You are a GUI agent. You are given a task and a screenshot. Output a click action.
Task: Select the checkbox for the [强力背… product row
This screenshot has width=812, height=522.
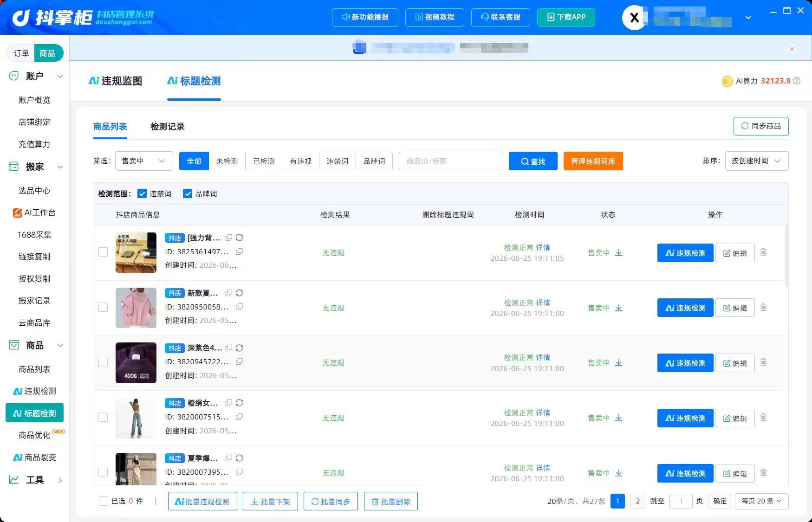(x=103, y=252)
